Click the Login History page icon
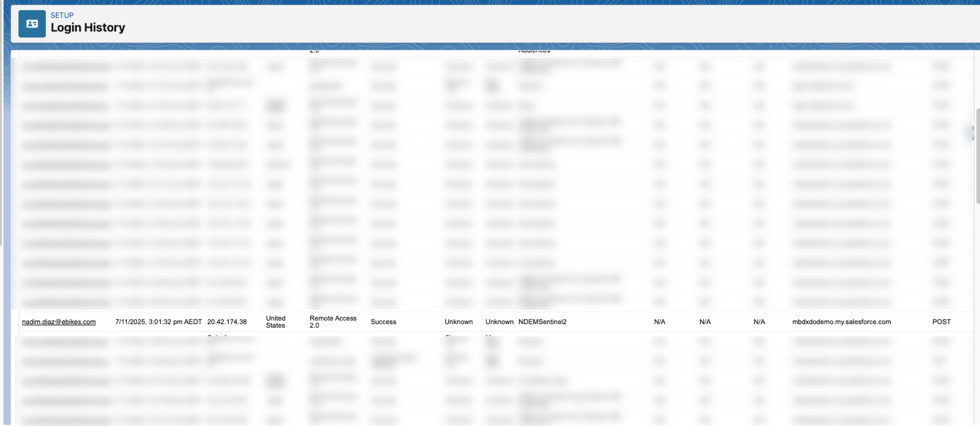The height and width of the screenshot is (426, 980). tap(32, 24)
